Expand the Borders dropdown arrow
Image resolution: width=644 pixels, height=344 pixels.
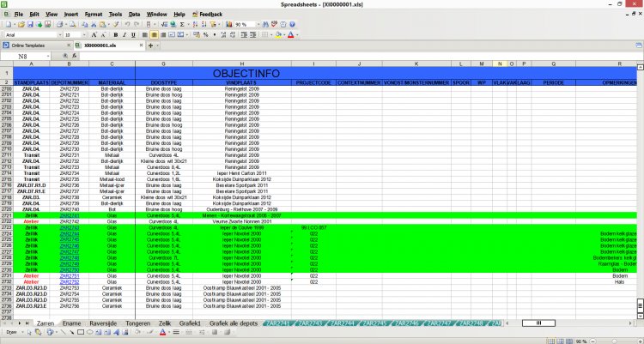click(x=271, y=35)
